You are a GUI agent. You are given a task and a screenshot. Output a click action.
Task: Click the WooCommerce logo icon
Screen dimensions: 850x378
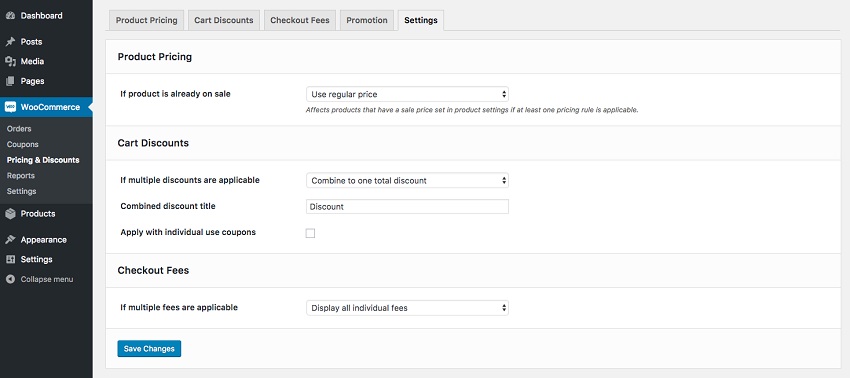(10, 107)
